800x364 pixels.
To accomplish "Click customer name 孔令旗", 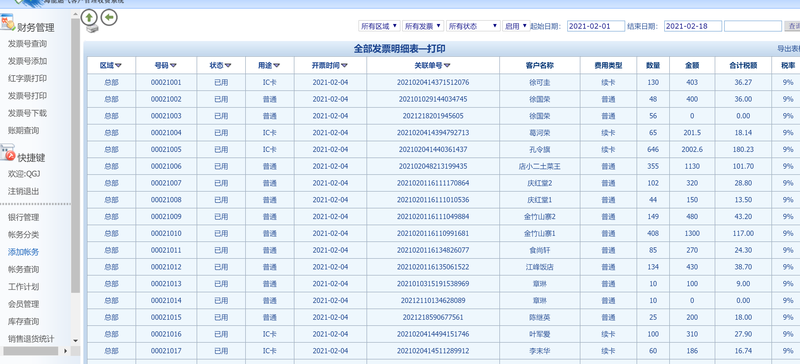I will (x=540, y=150).
